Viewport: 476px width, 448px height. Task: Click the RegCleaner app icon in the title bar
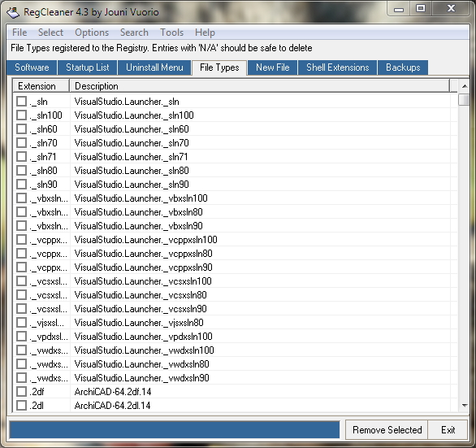coord(13,12)
